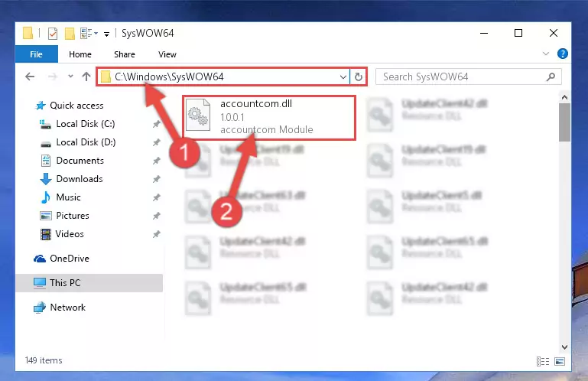Click the vertical scrollbar thumb
Screen dimensions: 588x381
[x=564, y=122]
